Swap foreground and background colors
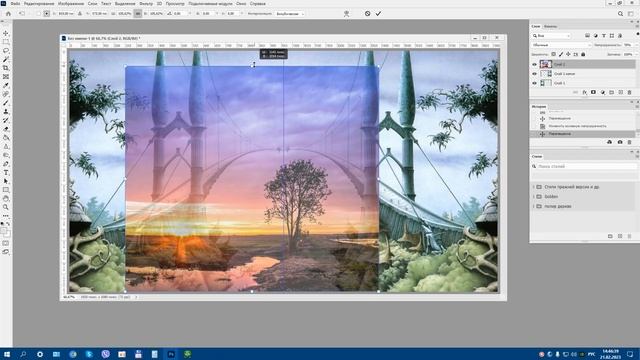Screen dimensions: 640x360 click(x=8, y=224)
